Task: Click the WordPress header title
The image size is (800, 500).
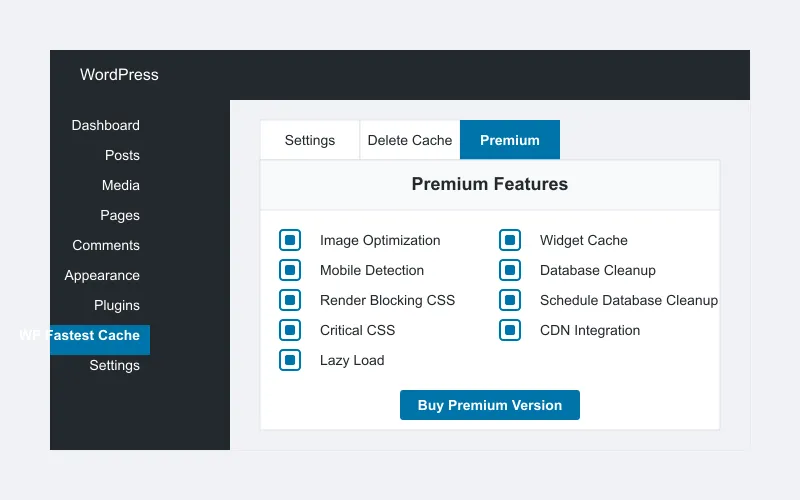Action: coord(119,74)
